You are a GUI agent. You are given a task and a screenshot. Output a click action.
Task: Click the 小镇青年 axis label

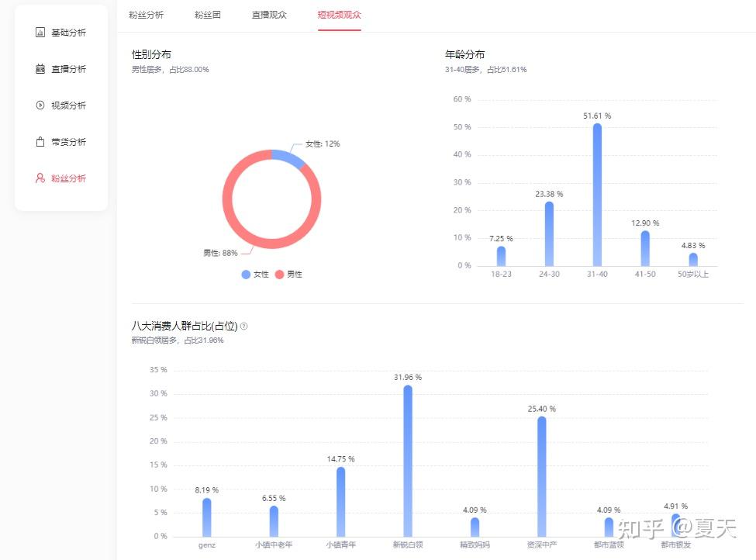pos(341,544)
